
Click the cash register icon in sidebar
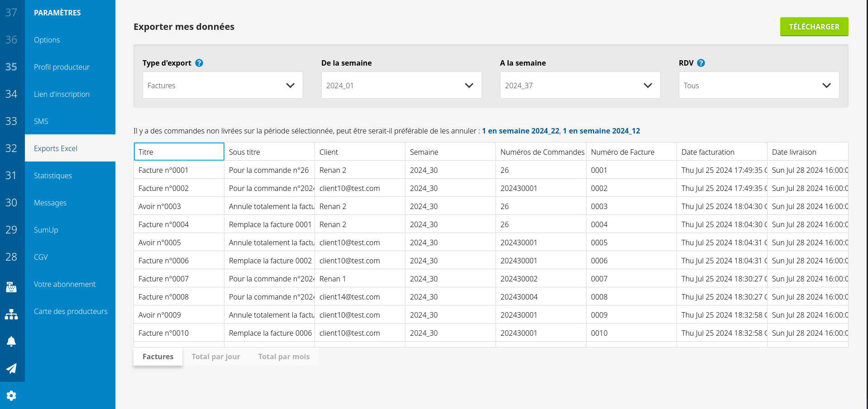click(11, 287)
